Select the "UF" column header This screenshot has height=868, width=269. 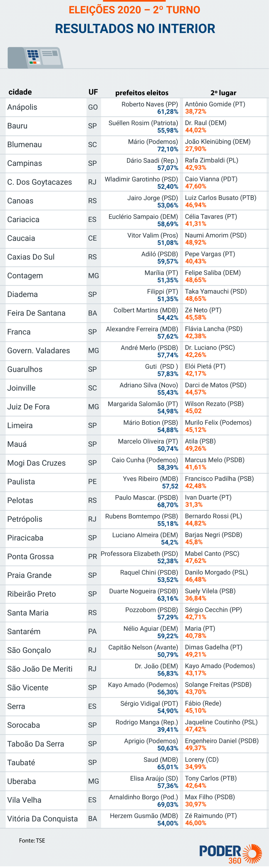[93, 92]
